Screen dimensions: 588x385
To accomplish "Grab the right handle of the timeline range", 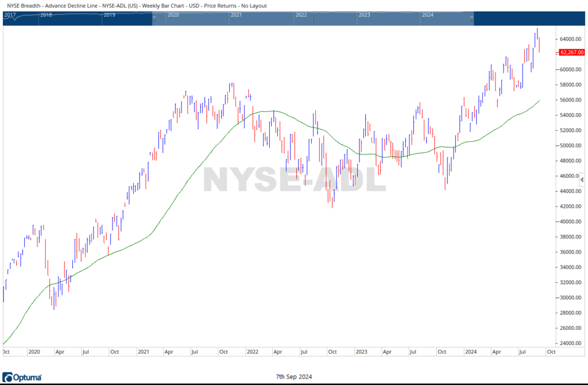I will 472,18.
